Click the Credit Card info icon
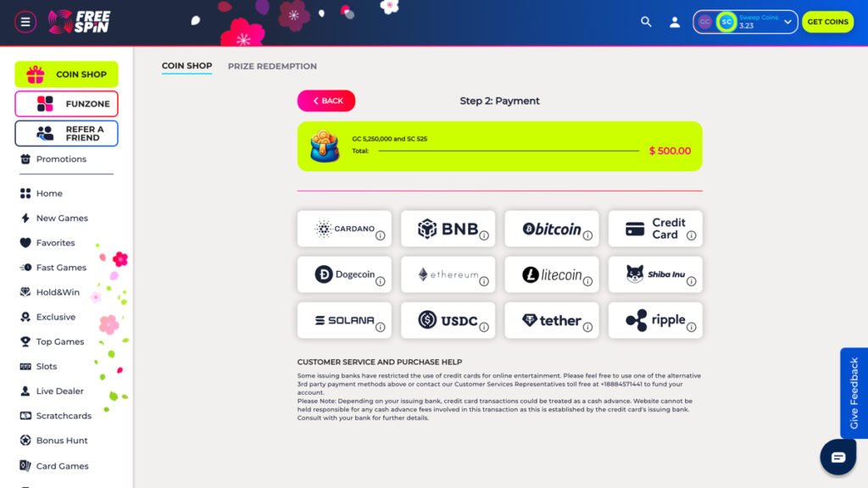This screenshot has height=488, width=868. pyautogui.click(x=692, y=236)
